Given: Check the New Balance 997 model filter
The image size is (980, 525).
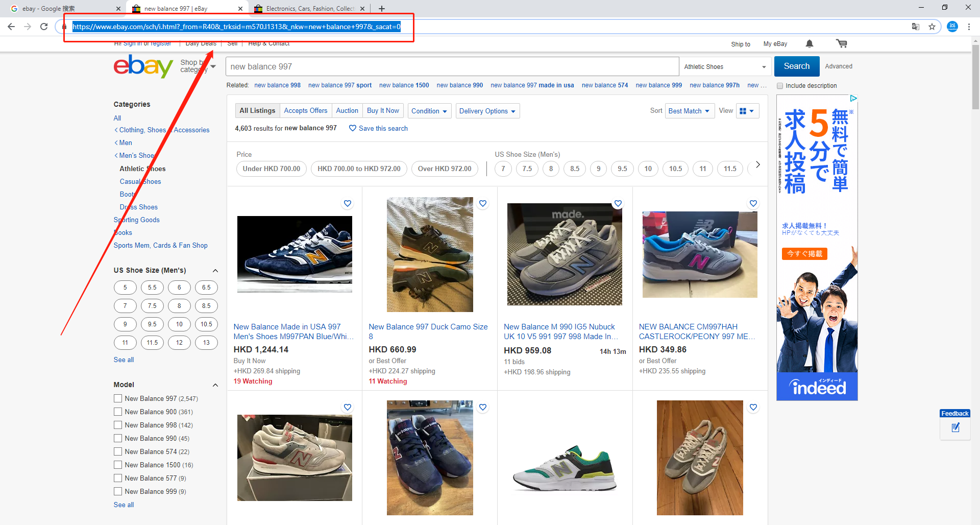Looking at the screenshot, I should [x=118, y=398].
